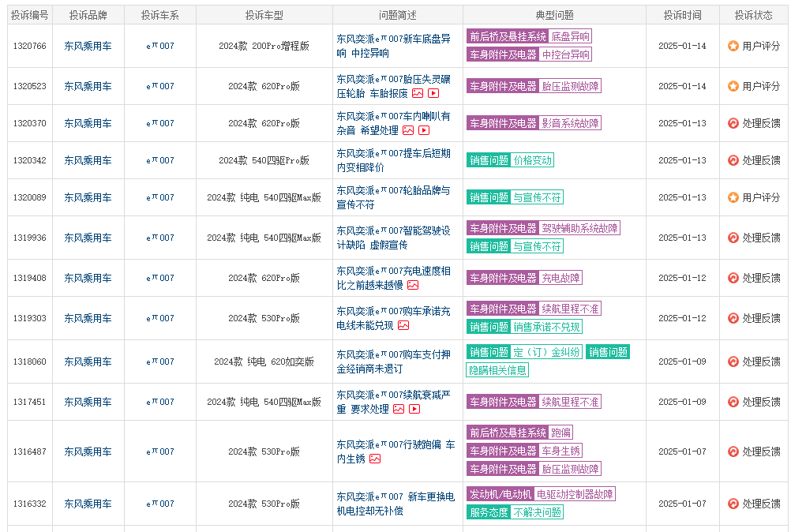The width and height of the screenshot is (791, 532).
Task: Click the 投诉编号 column header
Action: pyautogui.click(x=30, y=15)
